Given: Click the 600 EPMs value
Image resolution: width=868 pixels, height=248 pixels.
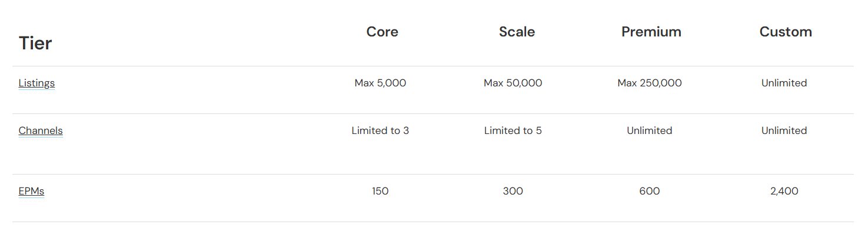Looking at the screenshot, I should pyautogui.click(x=649, y=191).
